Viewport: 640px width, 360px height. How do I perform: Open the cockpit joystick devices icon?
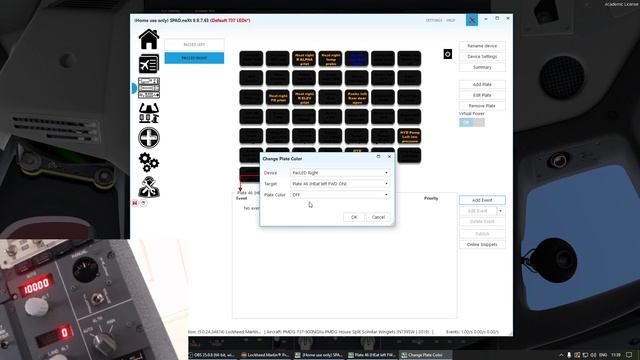149,113
